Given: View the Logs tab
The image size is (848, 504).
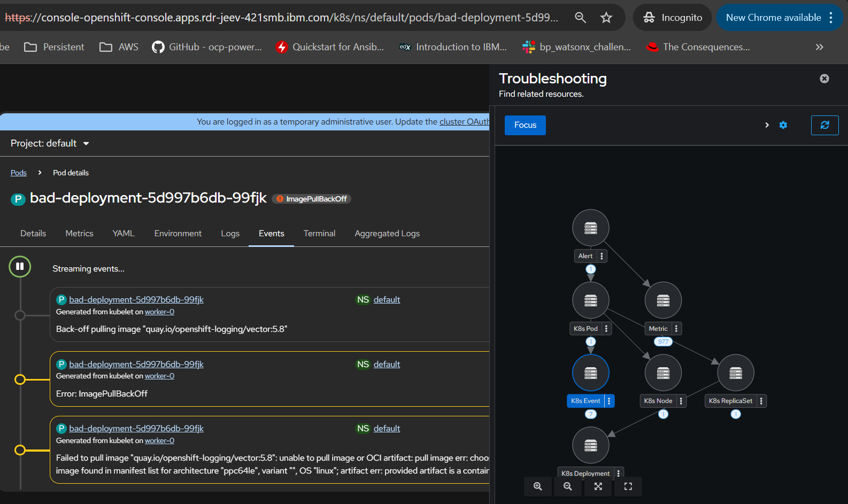Looking at the screenshot, I should [230, 234].
